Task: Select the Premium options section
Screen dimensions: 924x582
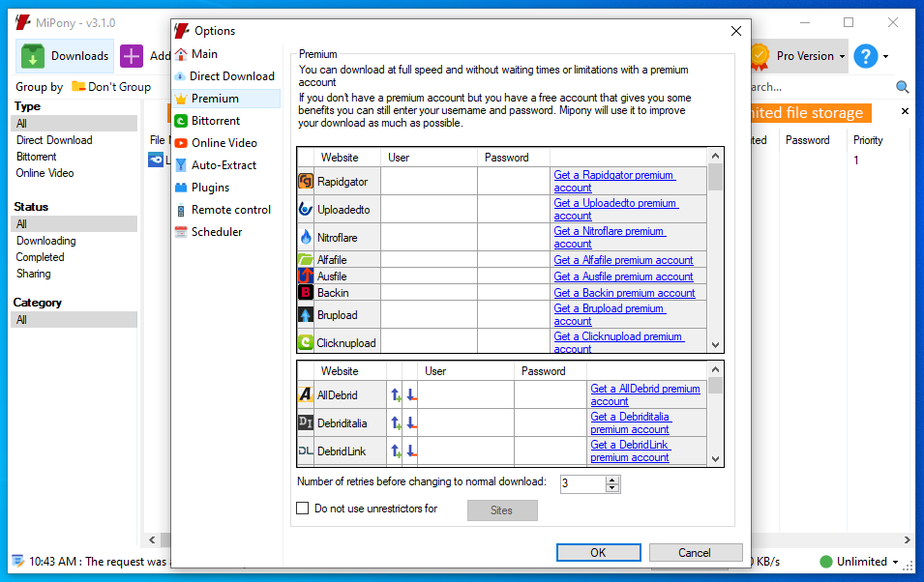Action: point(226,99)
